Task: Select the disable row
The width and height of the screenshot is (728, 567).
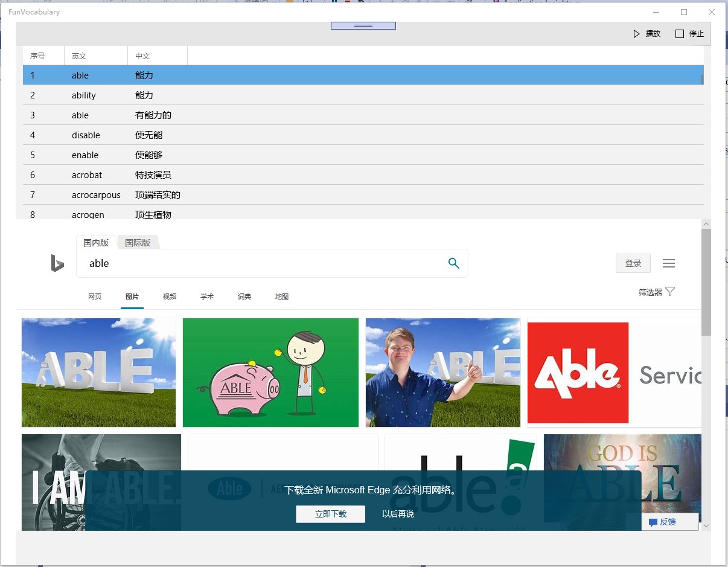Action: click(x=362, y=135)
